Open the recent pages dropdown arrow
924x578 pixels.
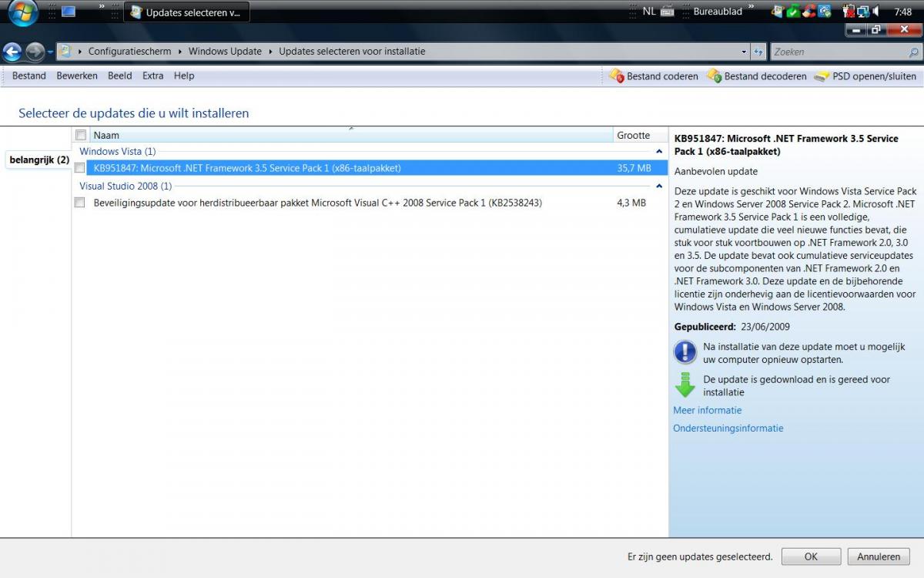51,52
